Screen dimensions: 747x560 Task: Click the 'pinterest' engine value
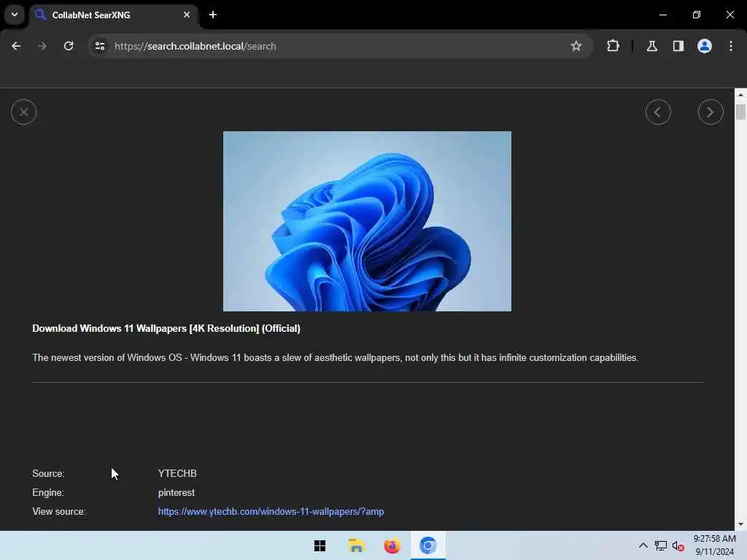pyautogui.click(x=177, y=492)
